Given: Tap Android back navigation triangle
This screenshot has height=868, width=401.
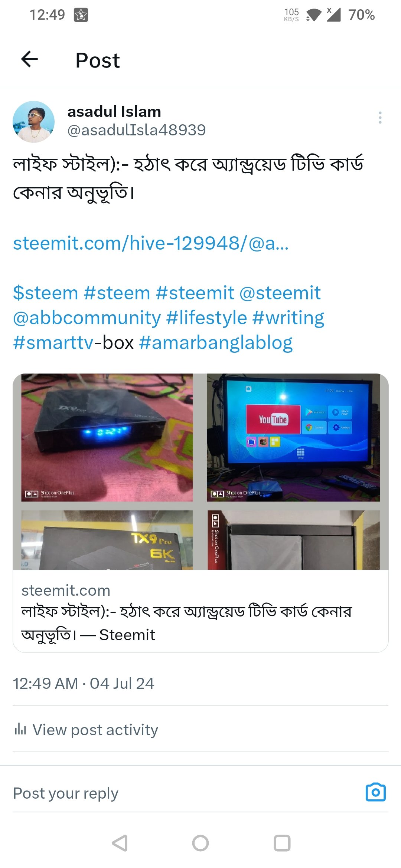Looking at the screenshot, I should pyautogui.click(x=120, y=843).
